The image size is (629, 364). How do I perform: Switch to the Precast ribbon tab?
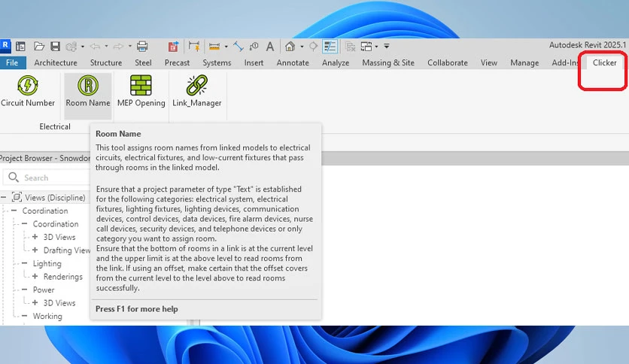(x=177, y=62)
